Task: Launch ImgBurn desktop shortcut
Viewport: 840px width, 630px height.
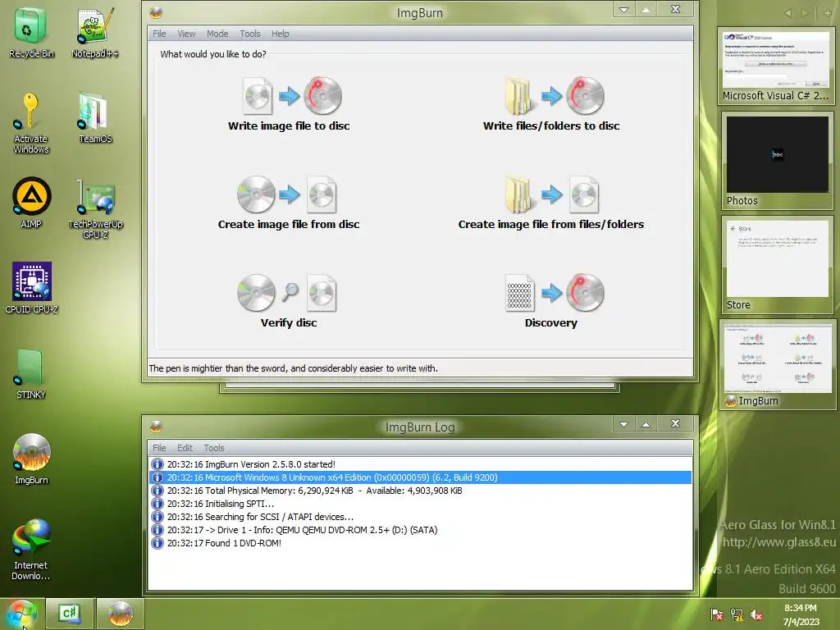Action: pos(31,459)
